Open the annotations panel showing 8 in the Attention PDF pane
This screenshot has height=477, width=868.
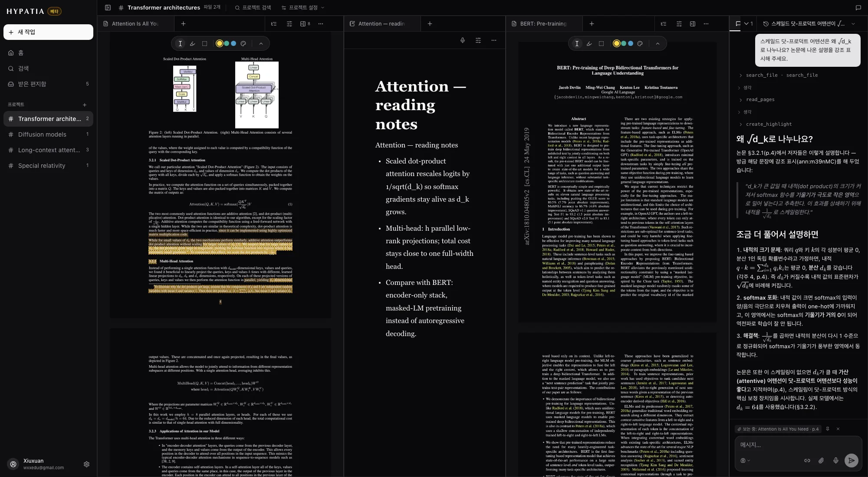[305, 24]
